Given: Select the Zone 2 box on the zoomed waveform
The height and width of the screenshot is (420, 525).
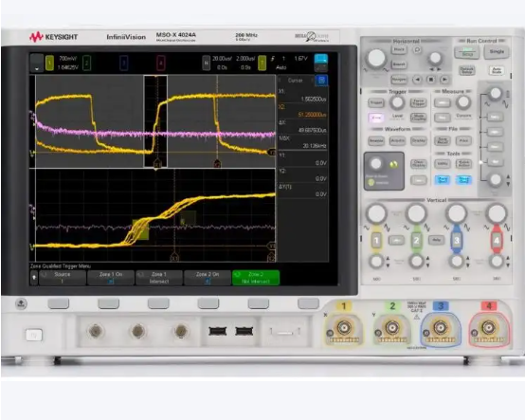Looking at the screenshot, I should coord(189,218).
